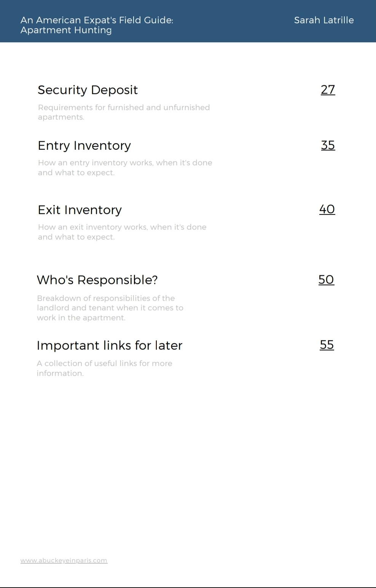Click the An American Expat's Field Guide title
This screenshot has height=588, width=376.
[x=97, y=20]
